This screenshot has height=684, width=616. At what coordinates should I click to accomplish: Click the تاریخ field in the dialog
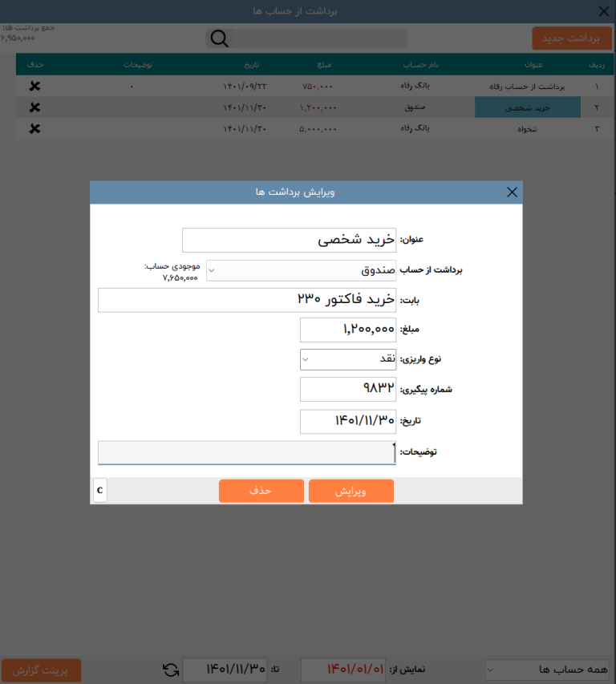click(348, 422)
